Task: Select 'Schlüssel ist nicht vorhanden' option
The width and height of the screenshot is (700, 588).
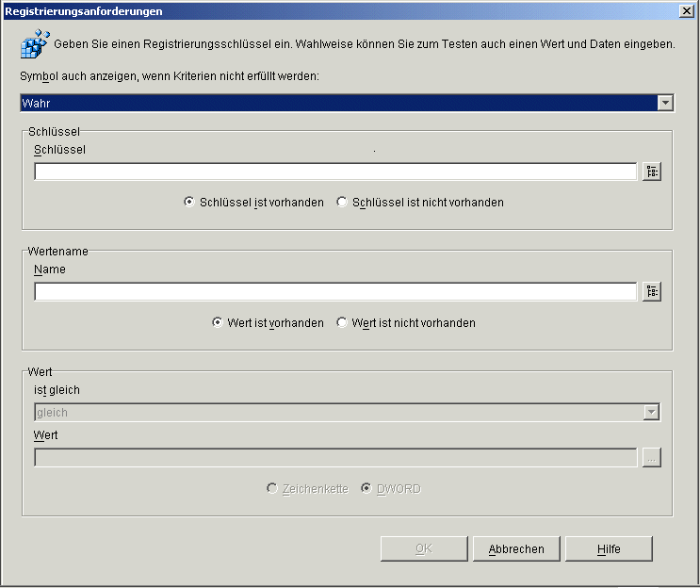Action: click(x=342, y=203)
